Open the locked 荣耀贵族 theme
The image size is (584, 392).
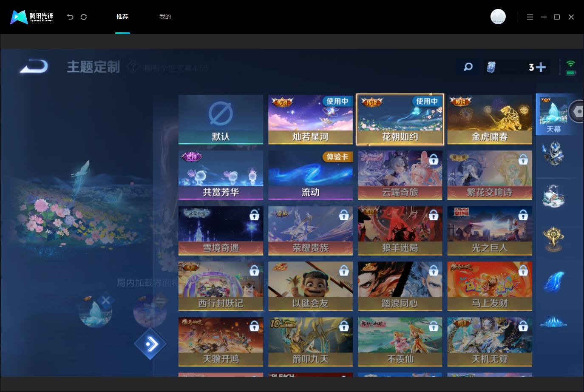click(311, 231)
